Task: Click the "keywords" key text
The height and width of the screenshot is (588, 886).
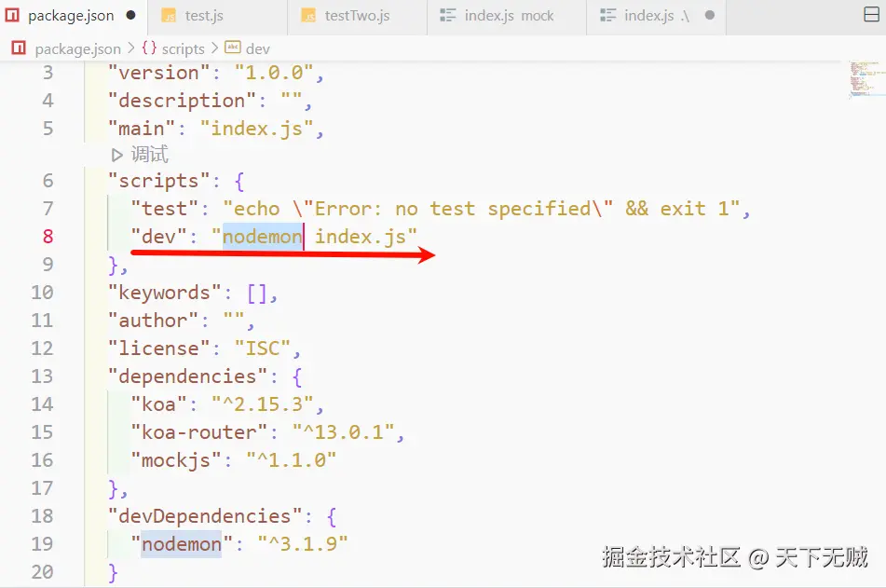Action: tap(165, 293)
